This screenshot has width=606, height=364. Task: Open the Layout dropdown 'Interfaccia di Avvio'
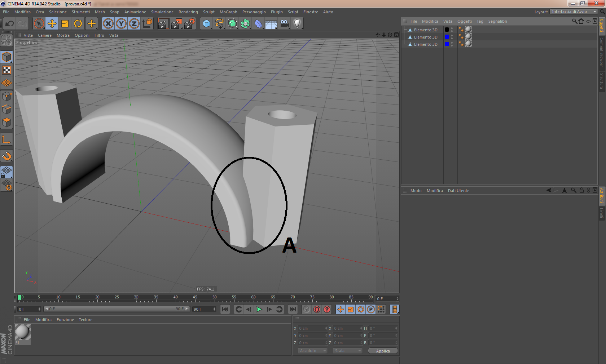574,12
